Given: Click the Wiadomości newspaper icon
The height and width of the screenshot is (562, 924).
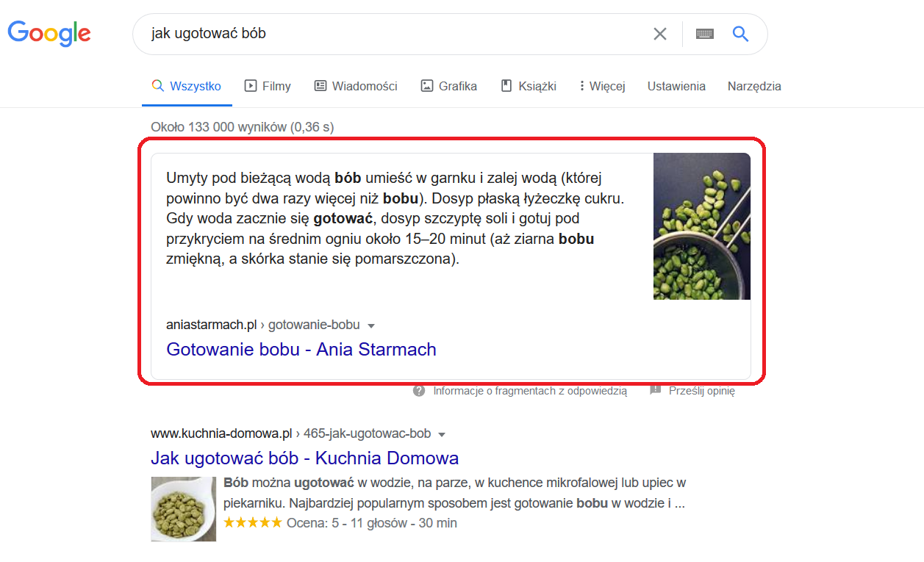Looking at the screenshot, I should pos(319,86).
